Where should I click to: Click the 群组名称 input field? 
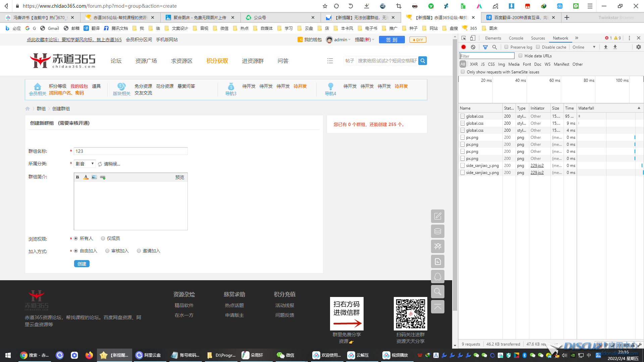(x=130, y=151)
